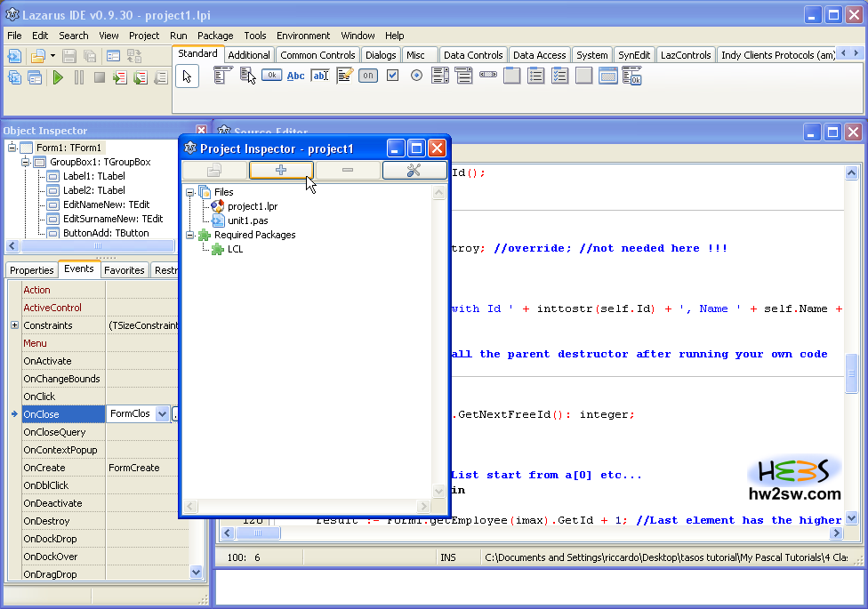Image resolution: width=868 pixels, height=609 pixels.
Task: Start the program with the green Run arrow
Action: (x=58, y=77)
